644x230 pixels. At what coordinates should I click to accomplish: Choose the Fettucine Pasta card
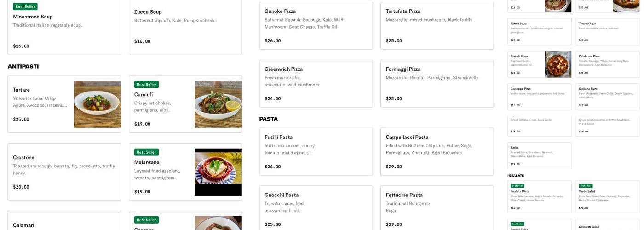437,209
